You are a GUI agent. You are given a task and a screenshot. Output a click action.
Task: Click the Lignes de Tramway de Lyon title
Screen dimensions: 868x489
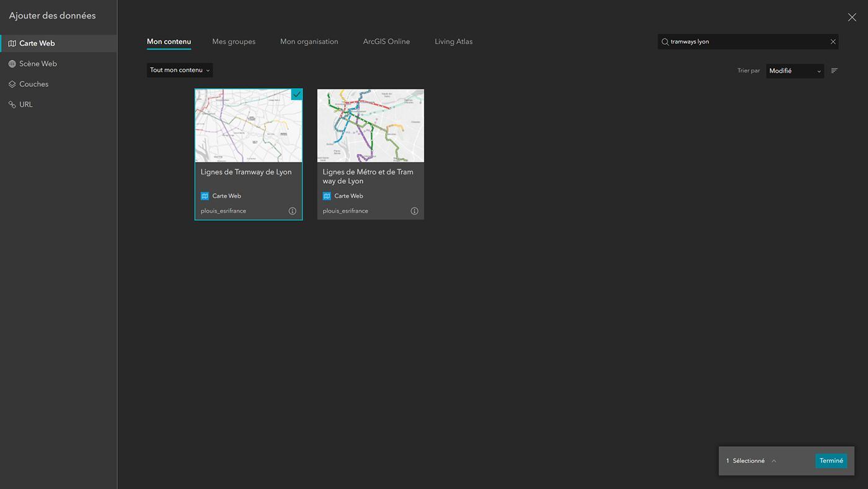[246, 172]
